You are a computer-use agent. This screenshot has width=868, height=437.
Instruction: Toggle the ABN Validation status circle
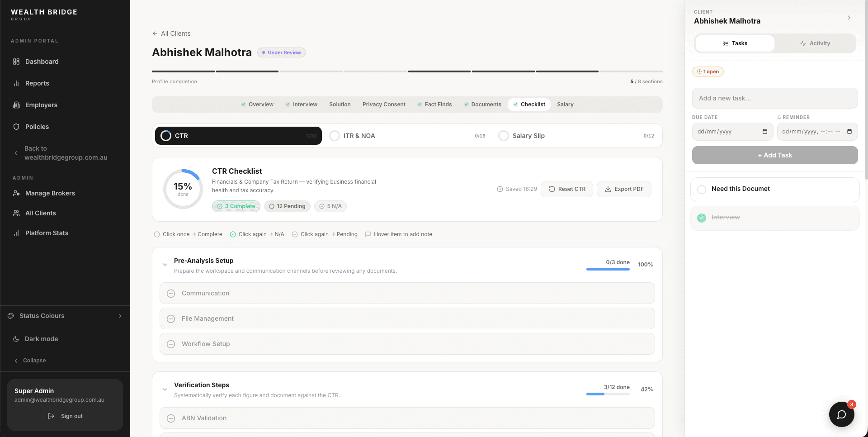coord(171,418)
